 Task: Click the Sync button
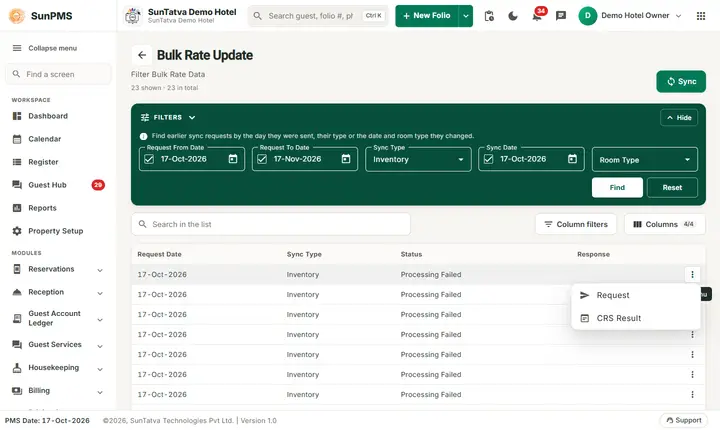681,81
